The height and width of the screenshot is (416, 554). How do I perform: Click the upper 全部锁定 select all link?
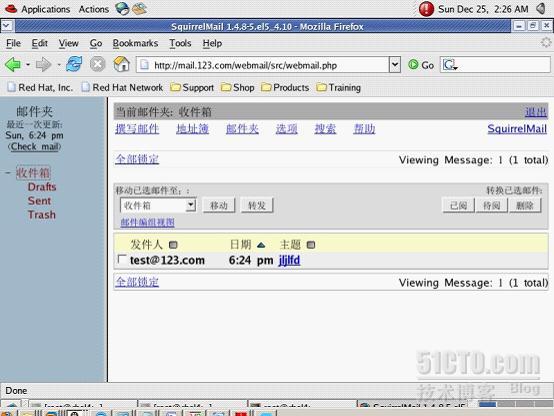point(137,159)
